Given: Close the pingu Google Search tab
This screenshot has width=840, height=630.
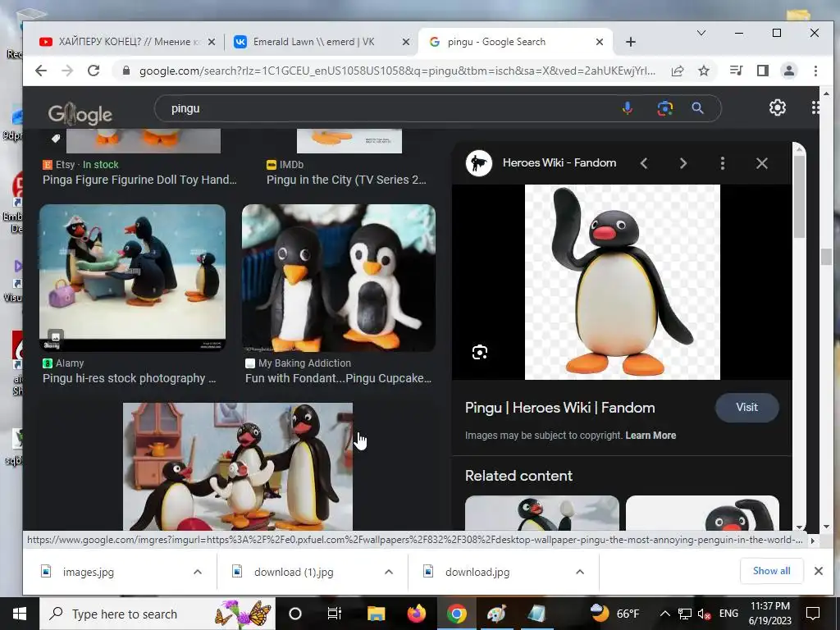Looking at the screenshot, I should [x=600, y=42].
